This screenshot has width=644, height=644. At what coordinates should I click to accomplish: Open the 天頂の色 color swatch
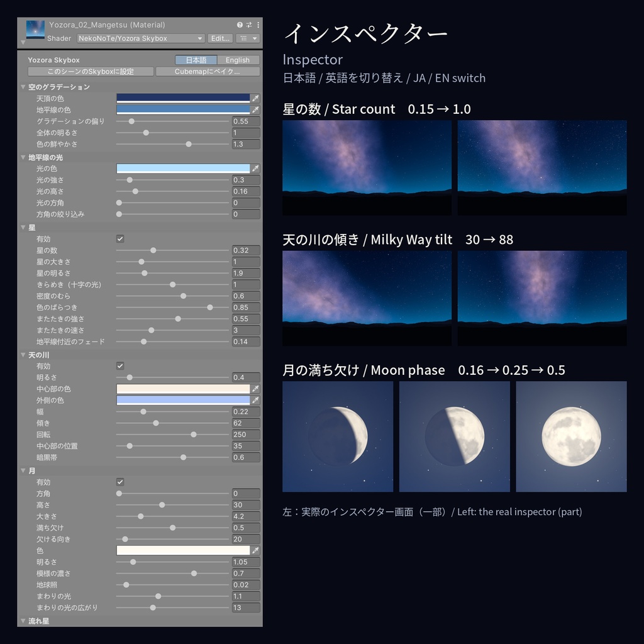[x=183, y=98]
